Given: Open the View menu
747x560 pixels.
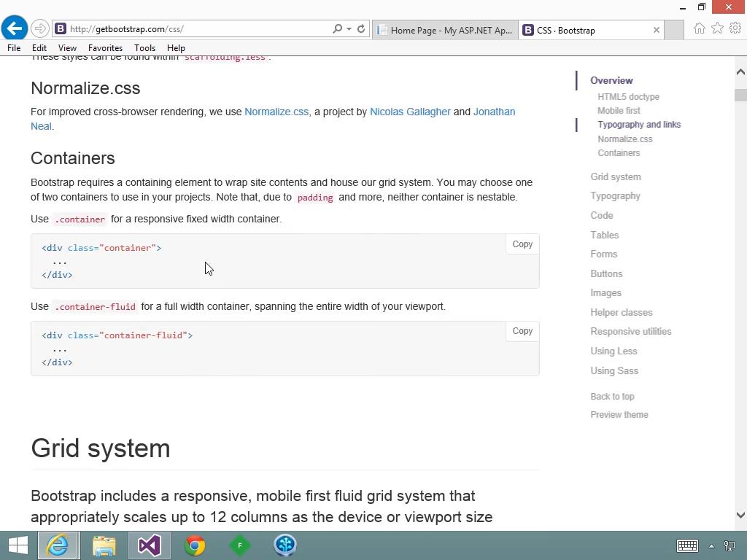Looking at the screenshot, I should point(67,48).
